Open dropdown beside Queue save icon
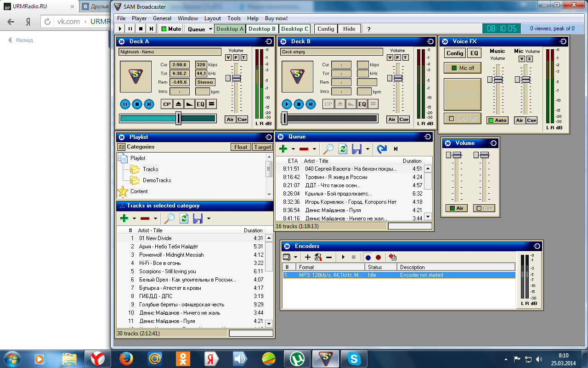Screen dimensions: 588x368 [368, 149]
